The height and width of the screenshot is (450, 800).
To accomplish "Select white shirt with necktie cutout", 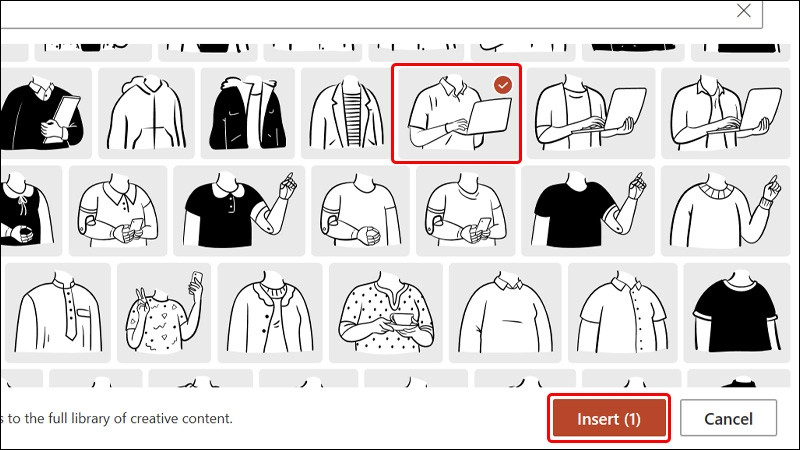I will coord(58,313).
